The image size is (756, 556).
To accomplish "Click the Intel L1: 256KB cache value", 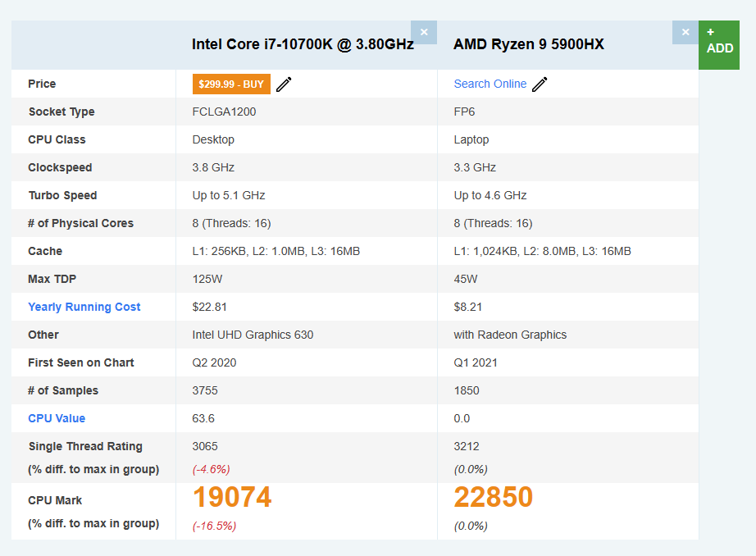I will (276, 251).
